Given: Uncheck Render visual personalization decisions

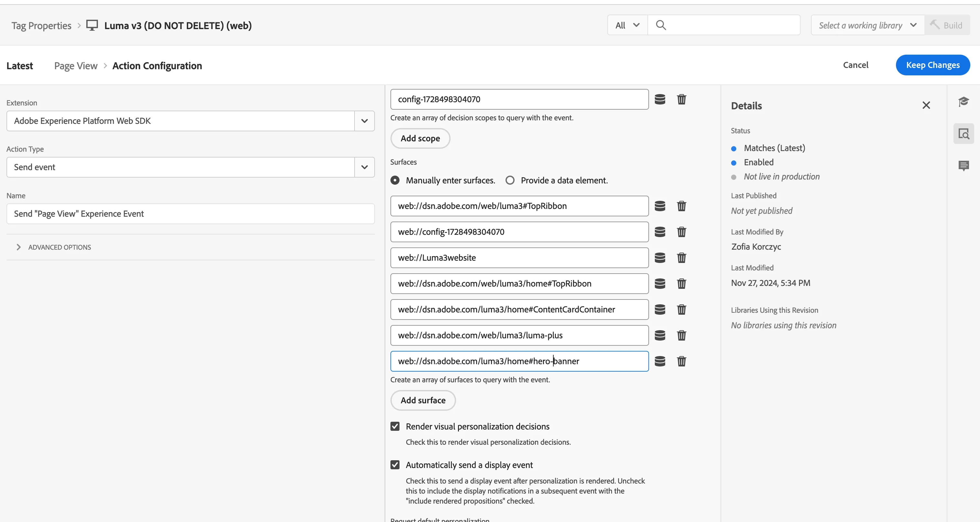Looking at the screenshot, I should click(x=395, y=427).
